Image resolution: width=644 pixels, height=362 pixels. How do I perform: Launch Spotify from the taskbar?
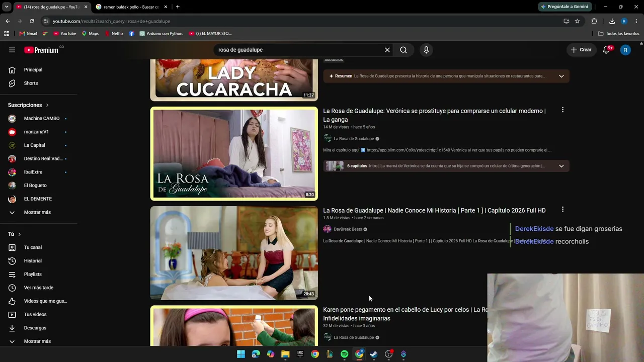pyautogui.click(x=344, y=354)
